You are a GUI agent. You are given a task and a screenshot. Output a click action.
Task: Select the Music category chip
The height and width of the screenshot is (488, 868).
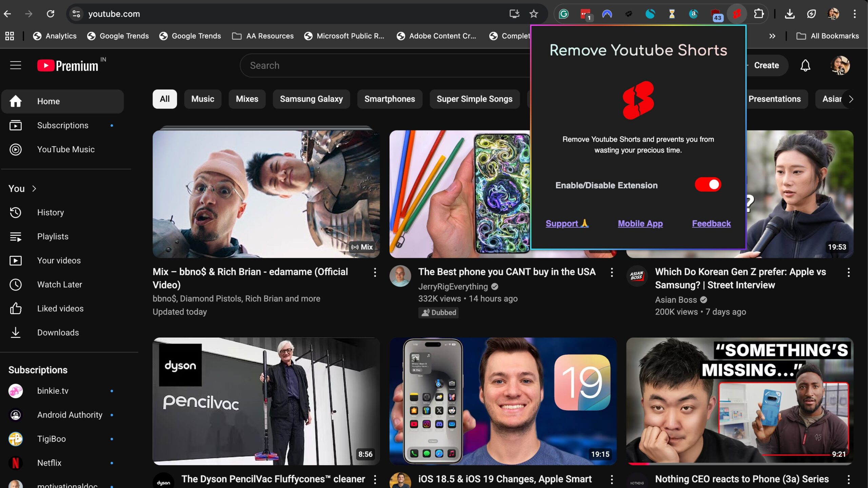point(202,99)
